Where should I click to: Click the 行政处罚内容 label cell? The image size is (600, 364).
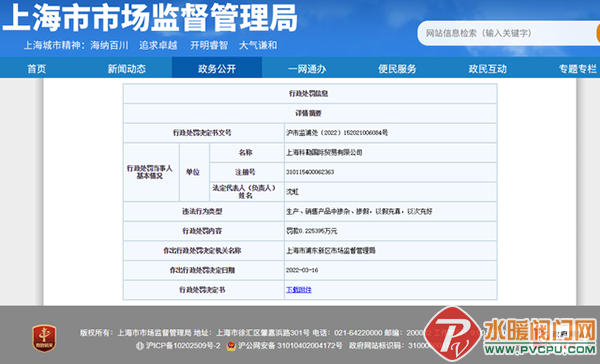pyautogui.click(x=204, y=231)
